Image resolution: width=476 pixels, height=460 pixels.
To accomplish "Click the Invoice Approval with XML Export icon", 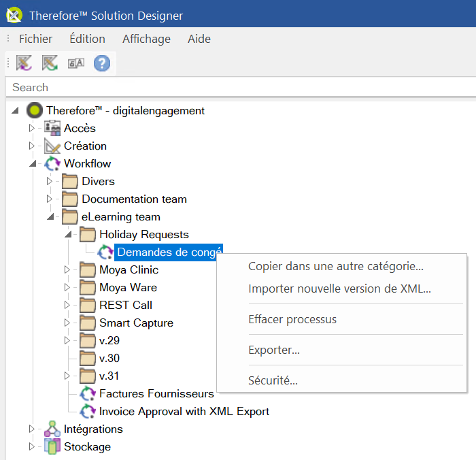I will [88, 412].
